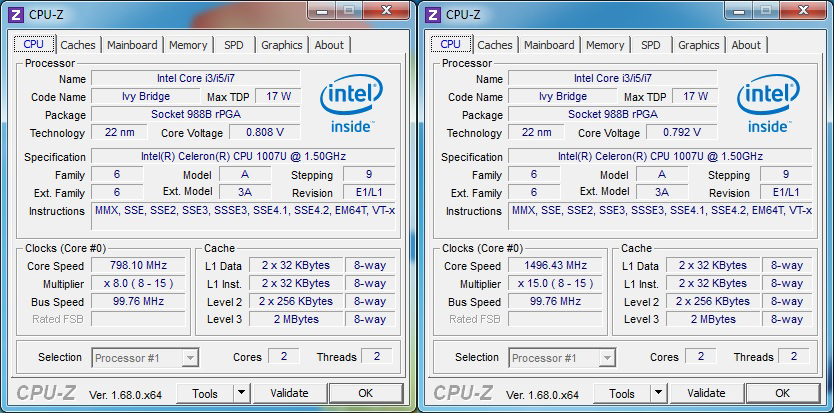The width and height of the screenshot is (834, 413).
Task: Open Processor #1 selection dropdown in left window
Action: (145, 358)
